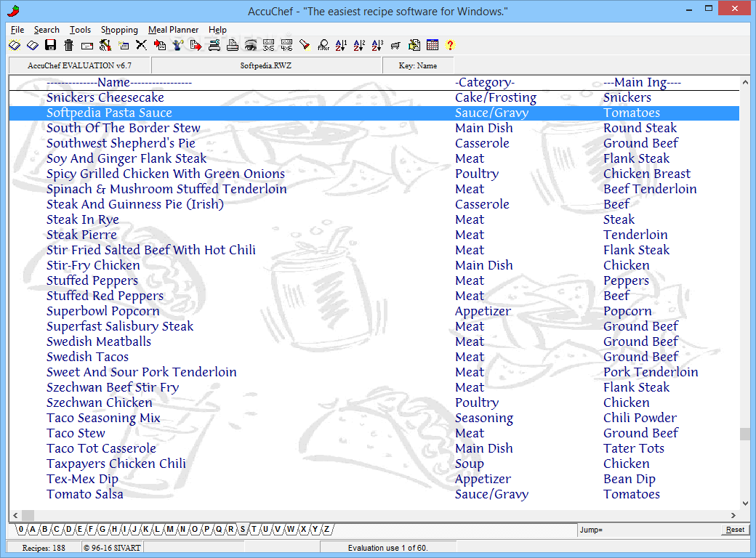The width and height of the screenshot is (756, 558).
Task: Select the Tex-Mex Dip recipe
Action: pos(374,479)
